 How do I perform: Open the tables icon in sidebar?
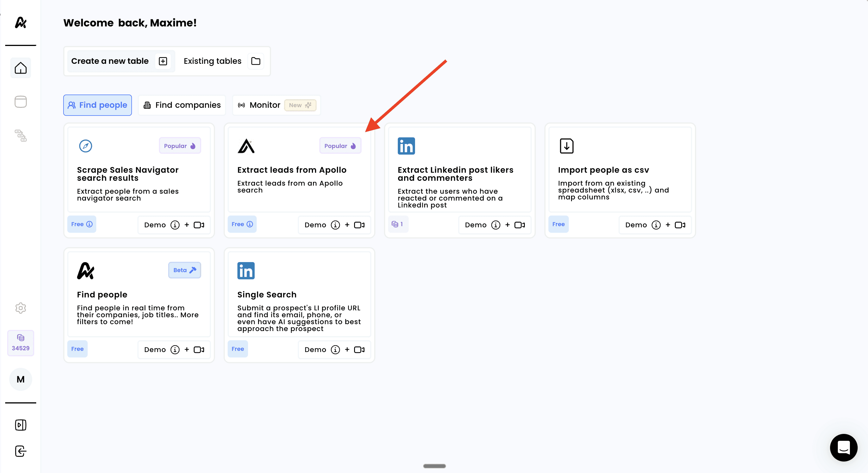click(21, 102)
